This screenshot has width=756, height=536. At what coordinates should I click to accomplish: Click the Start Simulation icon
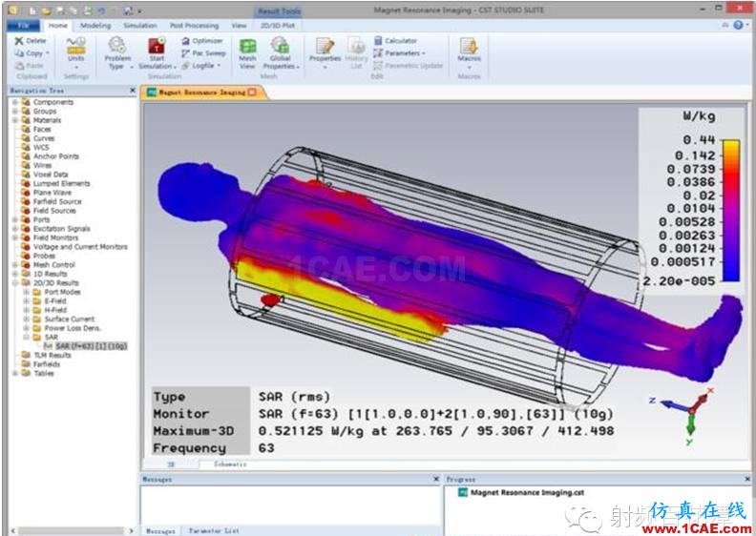pos(157,45)
